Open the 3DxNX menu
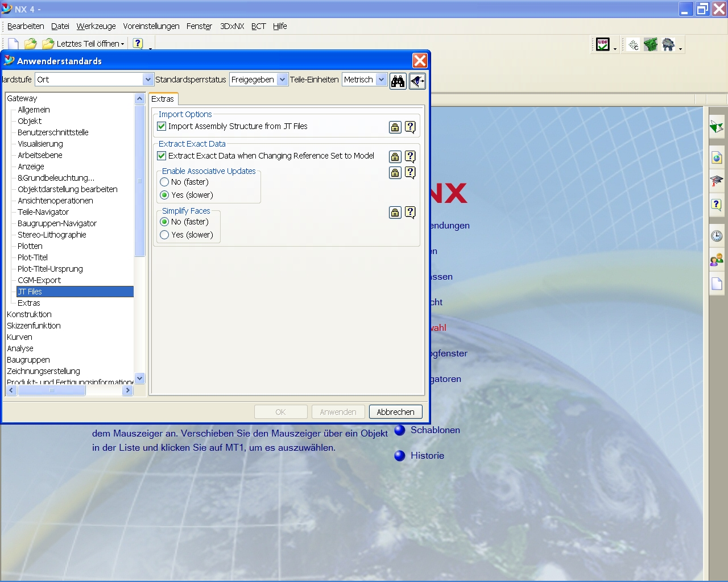Screen dimensions: 728x582 click(232, 26)
